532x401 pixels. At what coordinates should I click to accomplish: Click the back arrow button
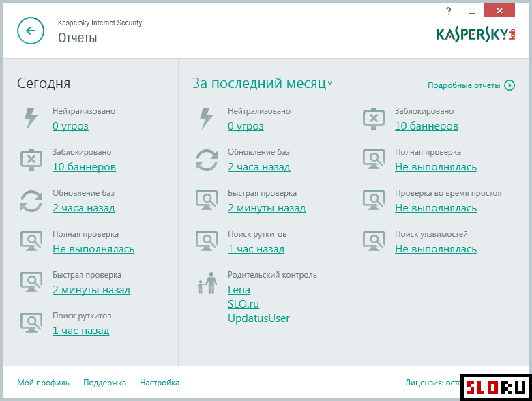click(31, 31)
